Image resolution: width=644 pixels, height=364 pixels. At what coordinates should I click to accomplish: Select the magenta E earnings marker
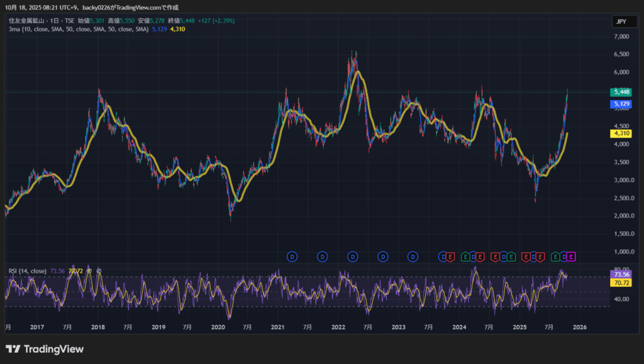(572, 256)
